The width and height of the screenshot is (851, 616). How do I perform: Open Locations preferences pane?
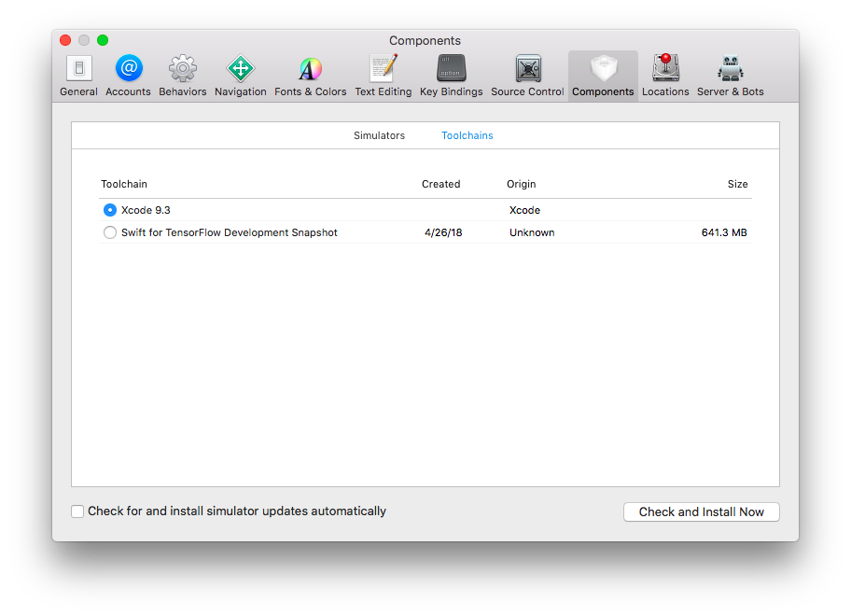(x=665, y=76)
